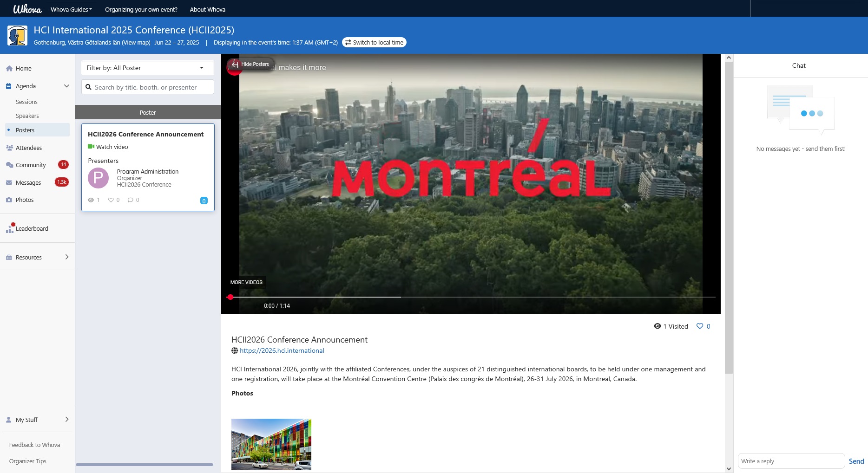Open Feedback to Whova link
This screenshot has height=473, width=868.
(x=34, y=445)
